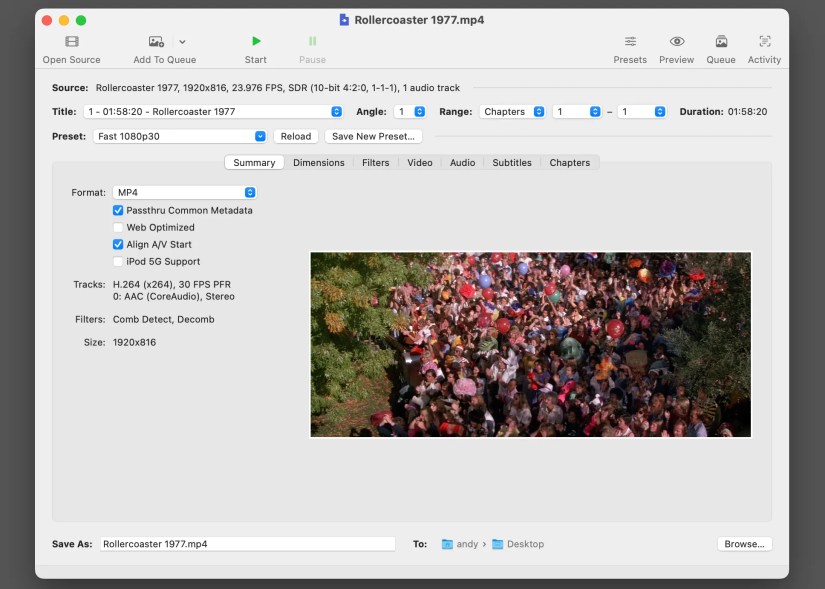Click the crowd preview image
The width and height of the screenshot is (825, 589).
531,345
